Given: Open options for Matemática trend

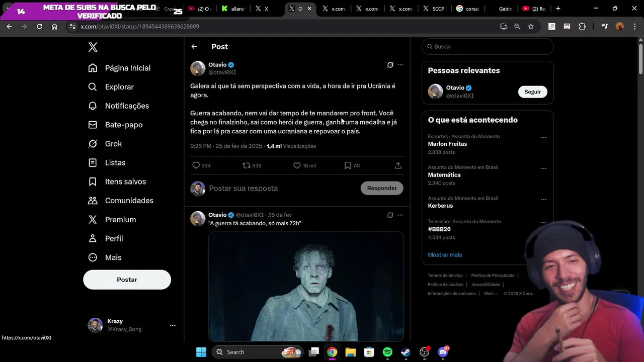Looking at the screenshot, I should [543, 168].
